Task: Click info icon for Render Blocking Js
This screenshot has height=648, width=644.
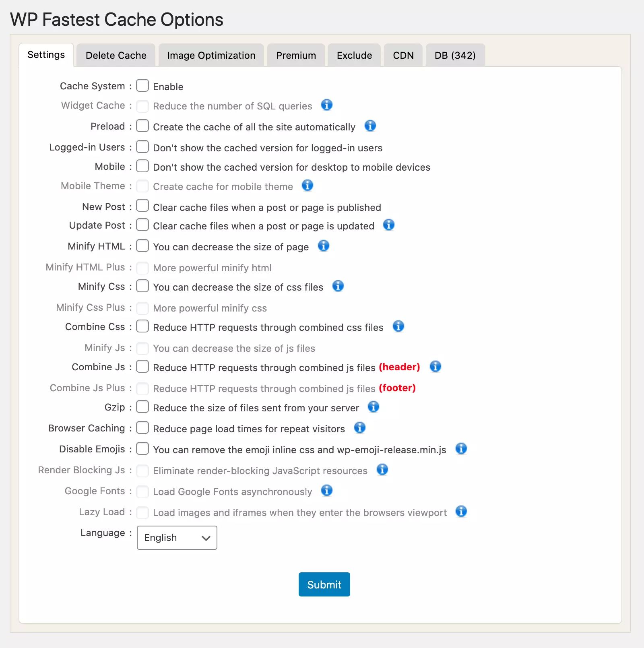Action: [382, 470]
